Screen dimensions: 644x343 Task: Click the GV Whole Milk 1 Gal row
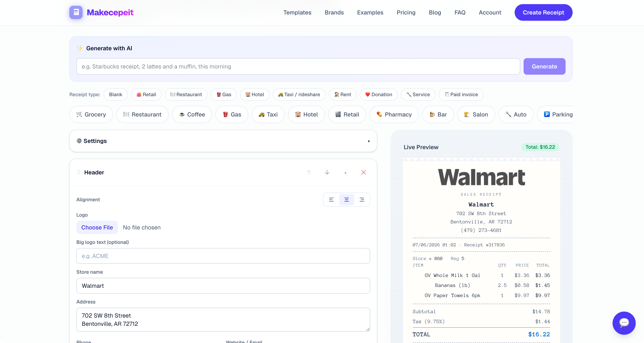481,275
